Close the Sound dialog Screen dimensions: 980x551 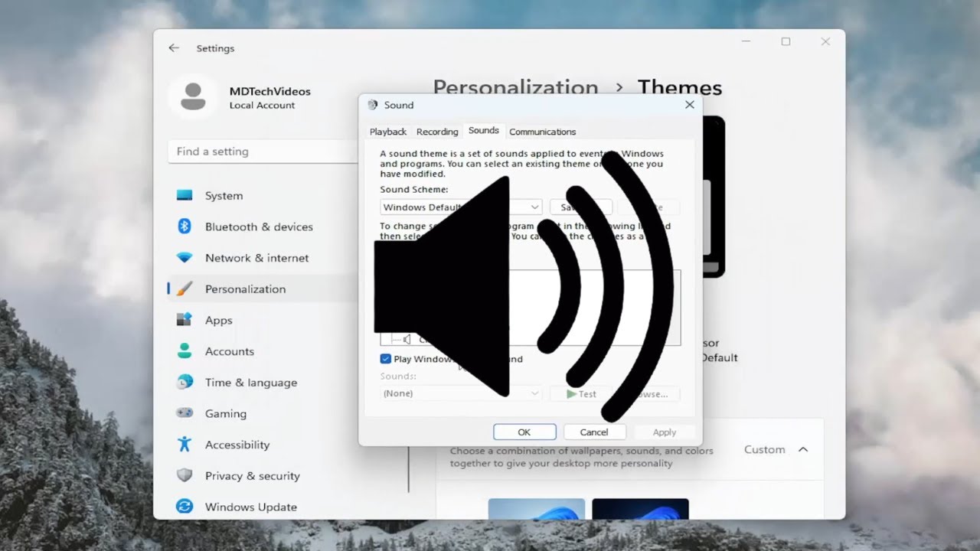tap(689, 105)
